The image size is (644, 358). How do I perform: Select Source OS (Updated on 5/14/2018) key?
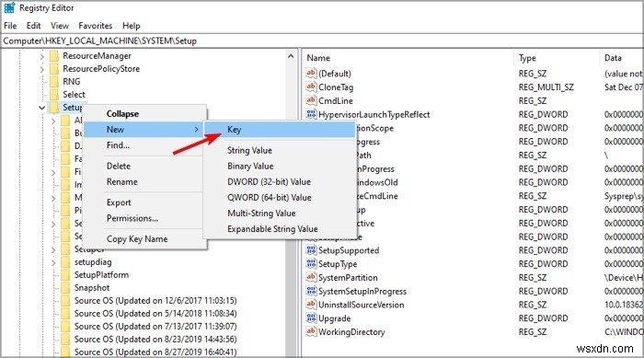(155, 314)
